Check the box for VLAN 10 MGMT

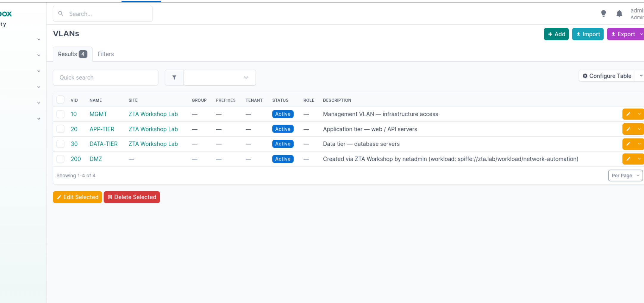point(60,114)
